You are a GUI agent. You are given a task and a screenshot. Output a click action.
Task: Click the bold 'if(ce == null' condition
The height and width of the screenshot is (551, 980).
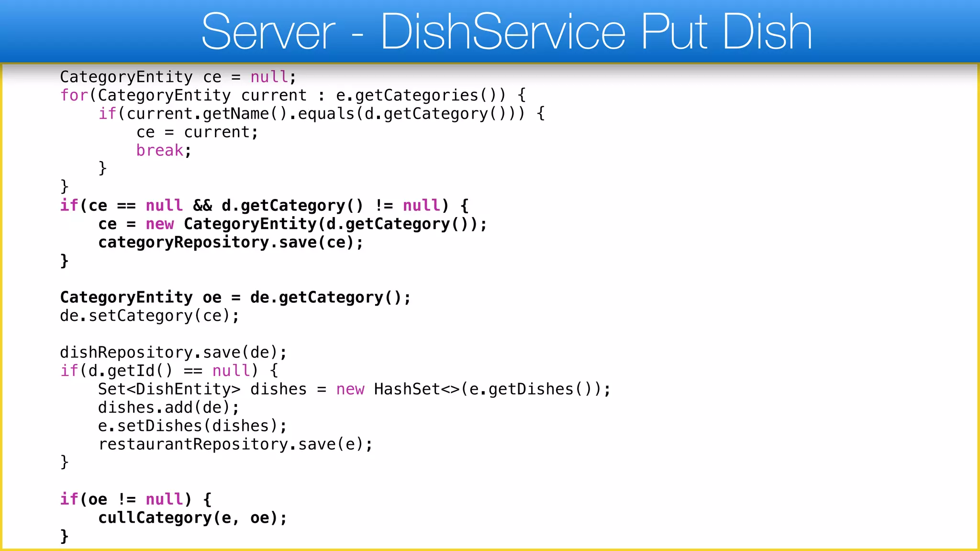click(x=122, y=206)
